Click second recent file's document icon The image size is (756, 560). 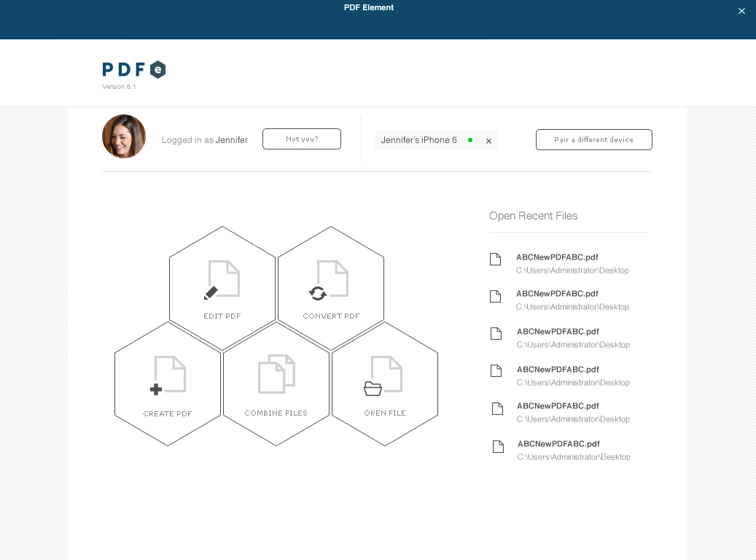point(495,296)
